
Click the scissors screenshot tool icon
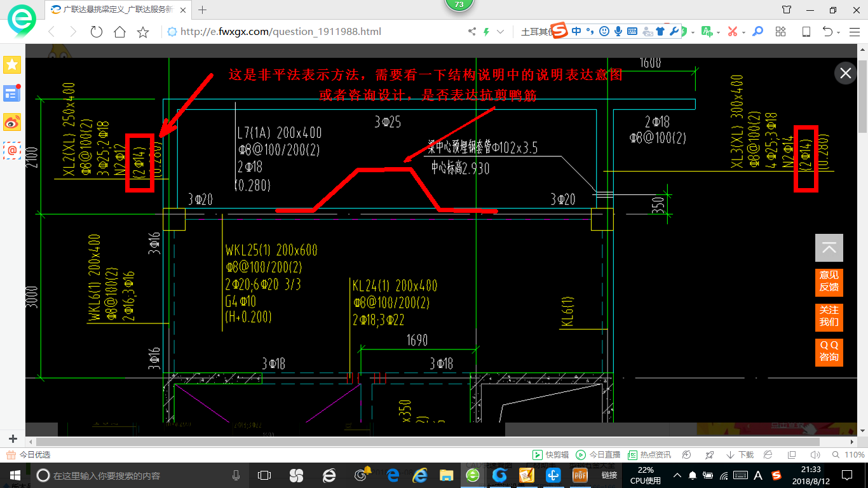(733, 32)
